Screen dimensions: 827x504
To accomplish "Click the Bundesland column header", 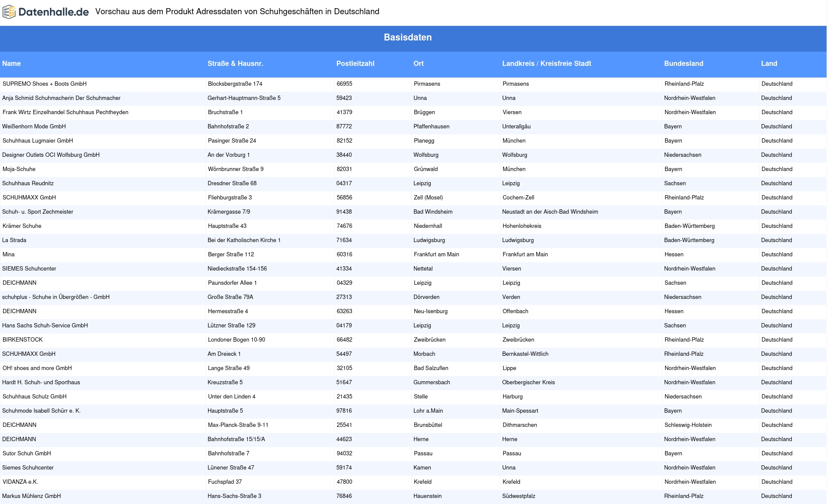I will coord(684,63).
